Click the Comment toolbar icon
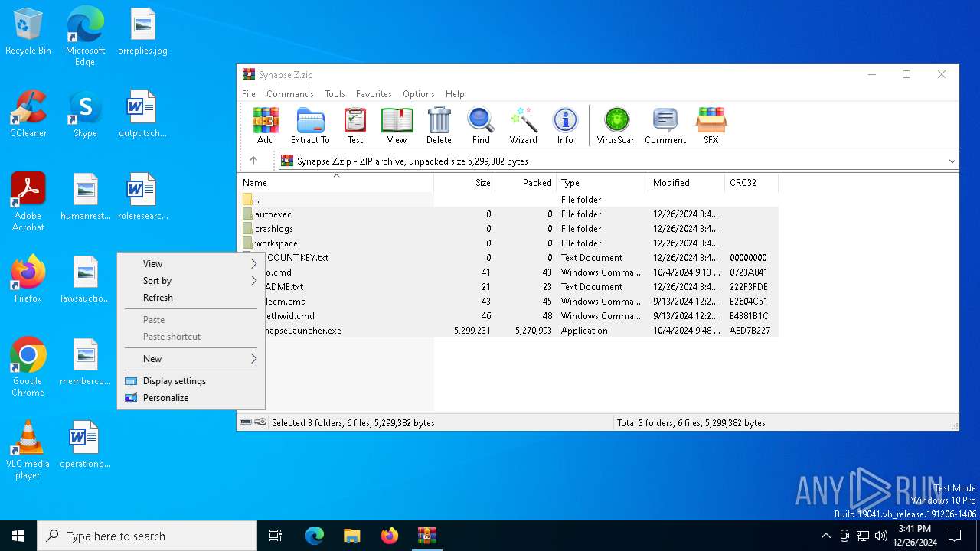The width and height of the screenshot is (980, 551). coord(665,126)
